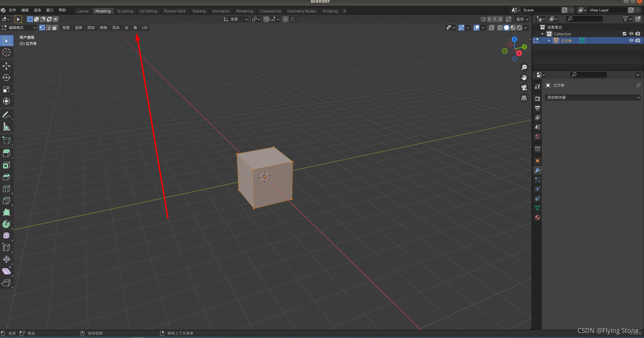Select the Extrude Region tool
Screen dimensions: 644x338
click(6, 153)
